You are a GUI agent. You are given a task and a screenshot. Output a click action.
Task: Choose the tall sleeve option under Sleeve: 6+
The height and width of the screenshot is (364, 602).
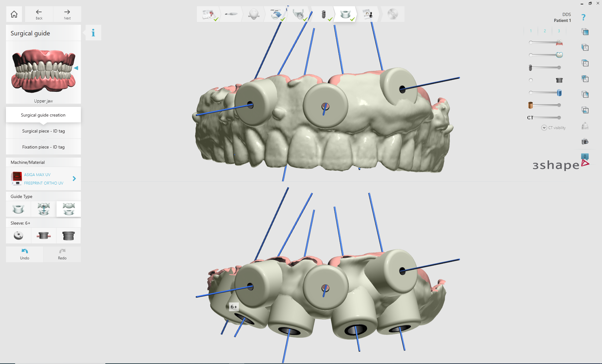(x=68, y=236)
